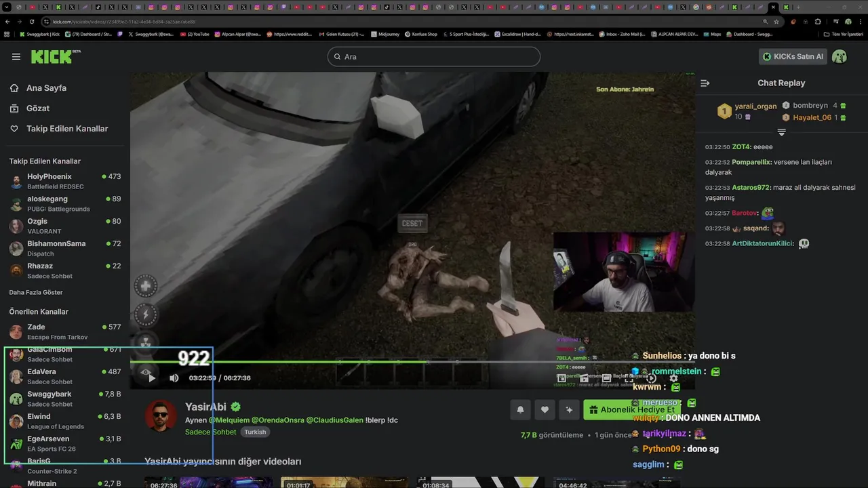Click the address bar URL field
The height and width of the screenshot is (488, 868).
(x=407, y=22)
